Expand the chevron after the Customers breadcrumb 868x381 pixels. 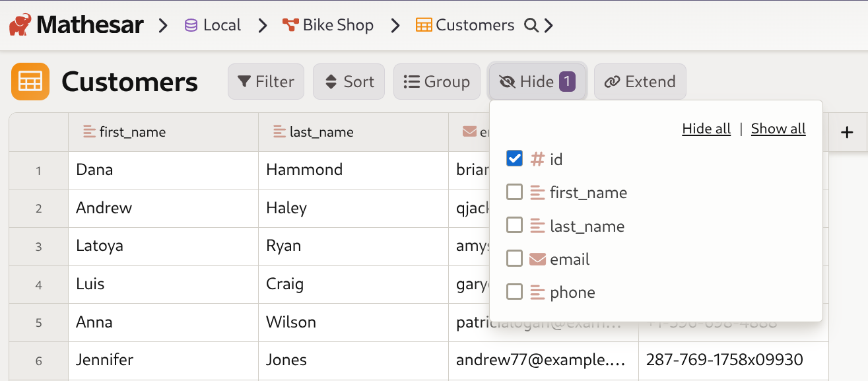549,24
